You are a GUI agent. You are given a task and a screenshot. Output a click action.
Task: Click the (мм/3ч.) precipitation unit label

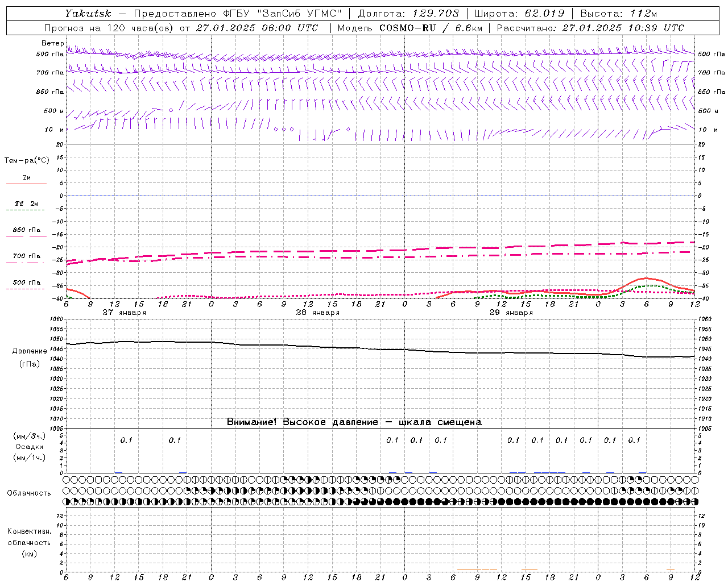[x=30, y=436]
